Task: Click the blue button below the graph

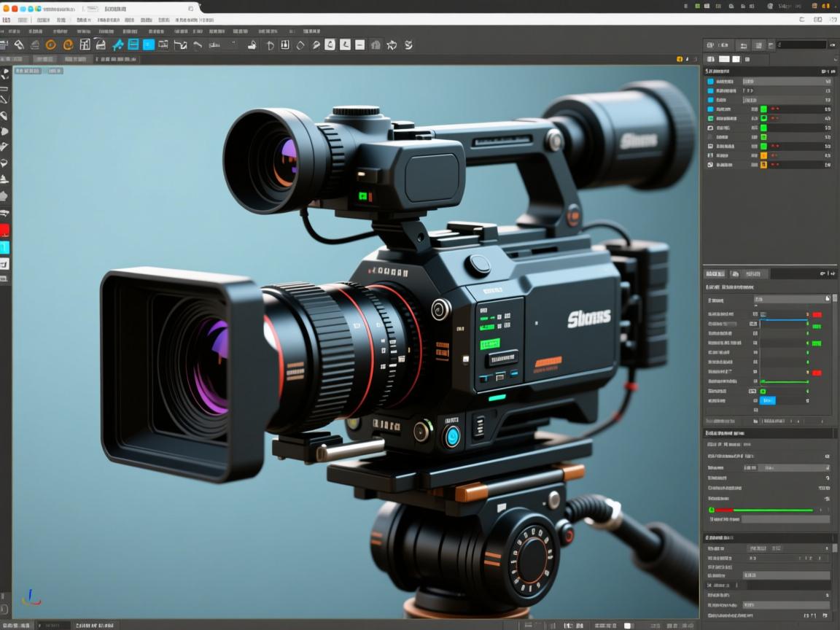Action: click(768, 400)
